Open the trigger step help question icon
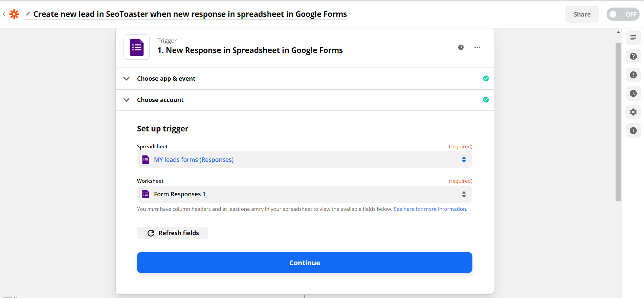The height and width of the screenshot is (298, 644). tap(461, 47)
